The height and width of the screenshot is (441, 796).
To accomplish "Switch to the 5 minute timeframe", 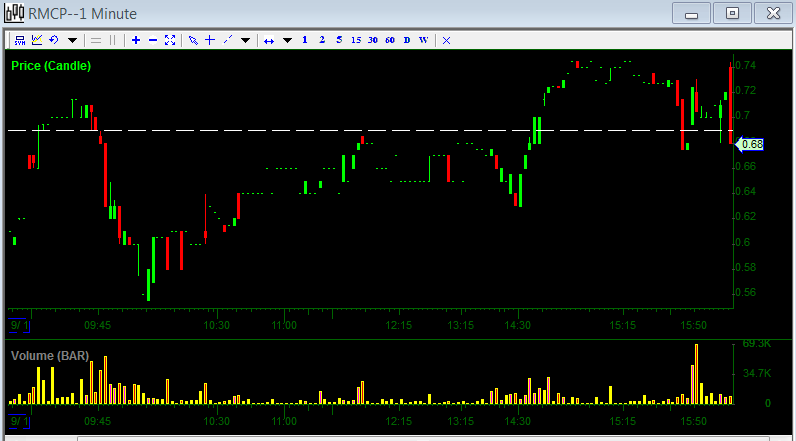I will tap(339, 40).
